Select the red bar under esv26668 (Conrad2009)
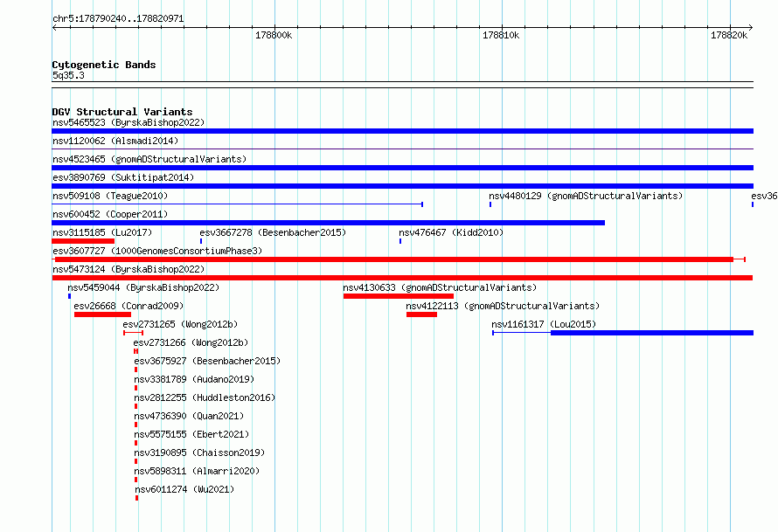Screen dimensions: 778x532 102,314
